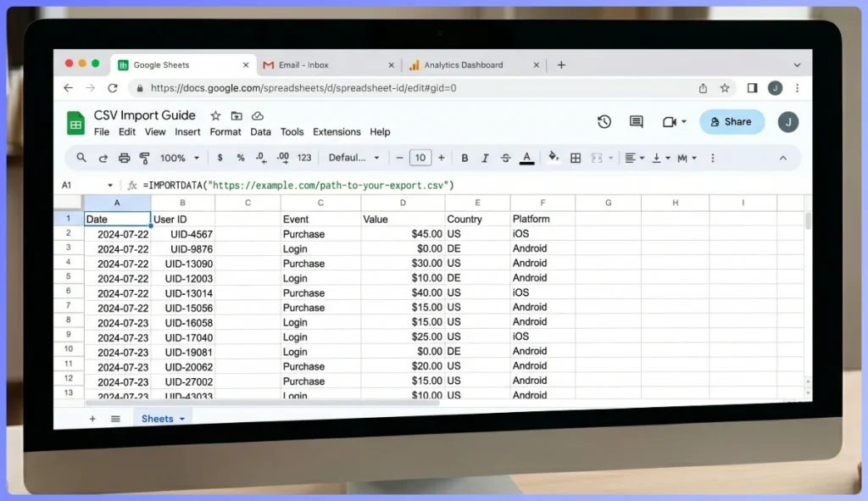Screen dimensions: 868x501
Task: Open the Data menu
Action: point(260,131)
